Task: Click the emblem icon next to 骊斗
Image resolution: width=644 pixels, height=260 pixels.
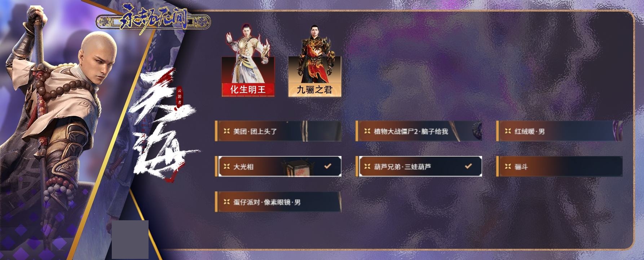Action: [x=508, y=166]
